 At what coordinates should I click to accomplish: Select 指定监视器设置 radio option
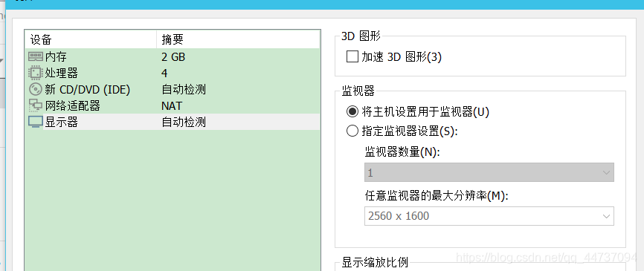click(x=352, y=131)
